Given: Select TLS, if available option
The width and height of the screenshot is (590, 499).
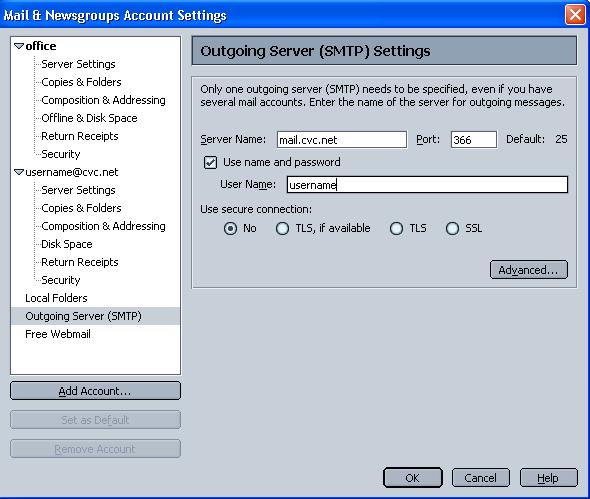Looking at the screenshot, I should tap(282, 228).
